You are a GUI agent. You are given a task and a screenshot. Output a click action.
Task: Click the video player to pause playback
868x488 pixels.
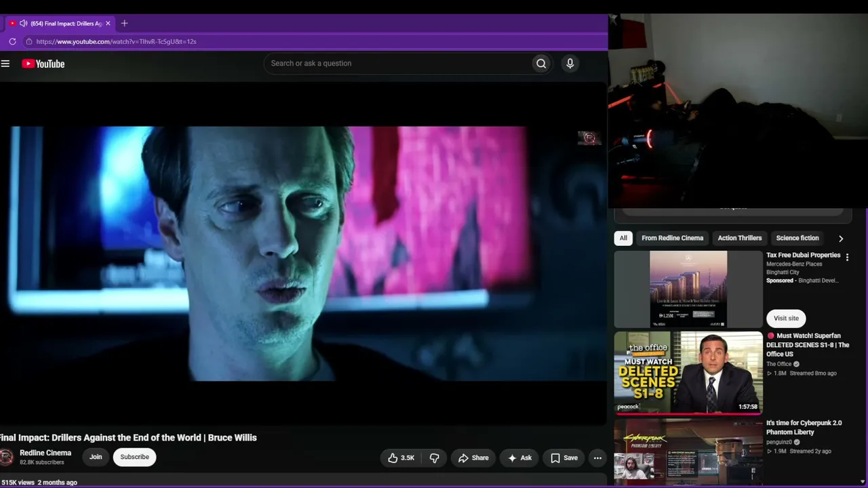(x=303, y=253)
